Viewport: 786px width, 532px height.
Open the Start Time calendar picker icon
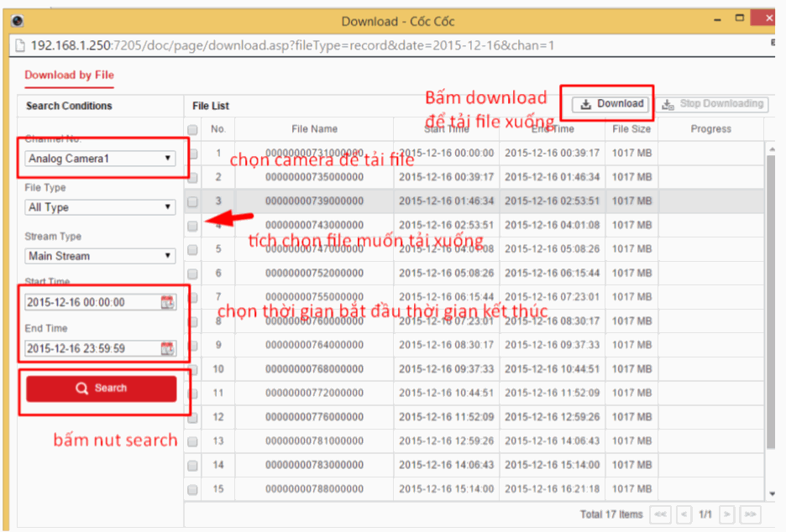click(167, 303)
